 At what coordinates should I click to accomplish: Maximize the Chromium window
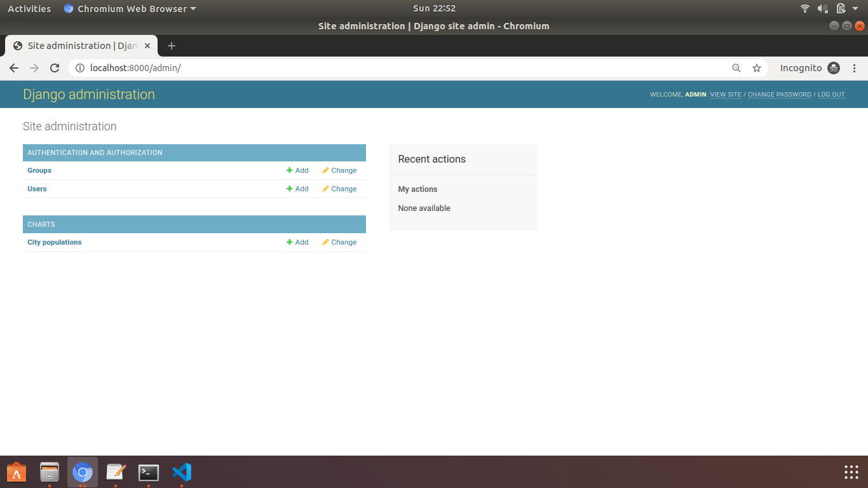(x=847, y=26)
